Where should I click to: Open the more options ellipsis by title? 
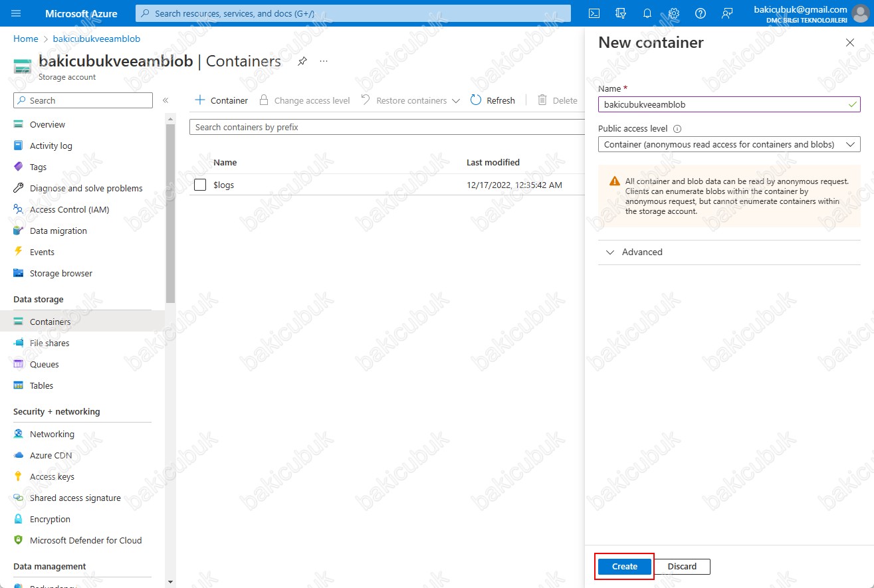324,61
